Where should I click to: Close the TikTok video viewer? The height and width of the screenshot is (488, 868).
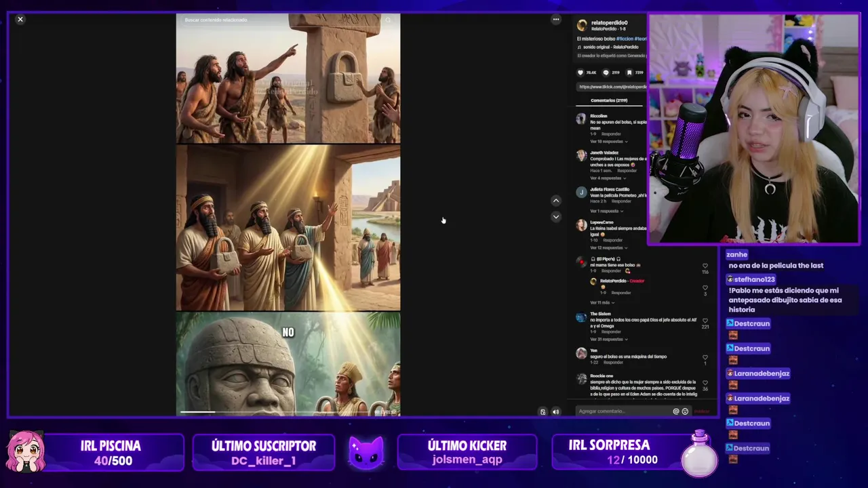point(20,20)
